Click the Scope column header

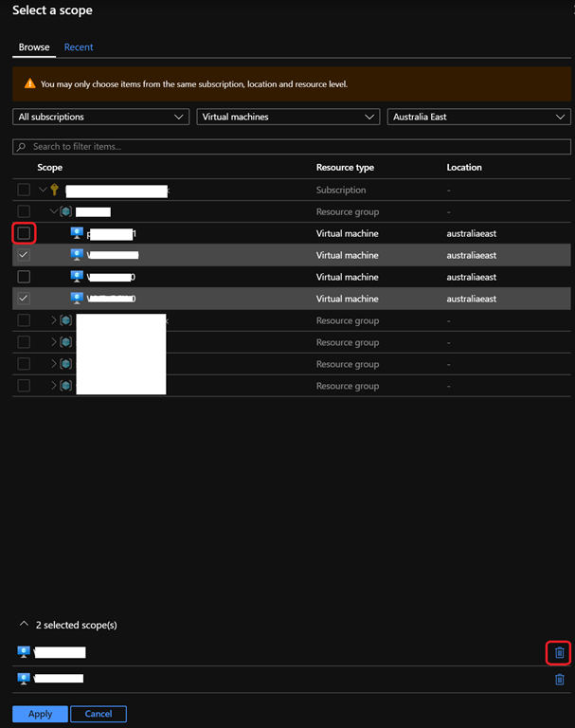tap(49, 168)
